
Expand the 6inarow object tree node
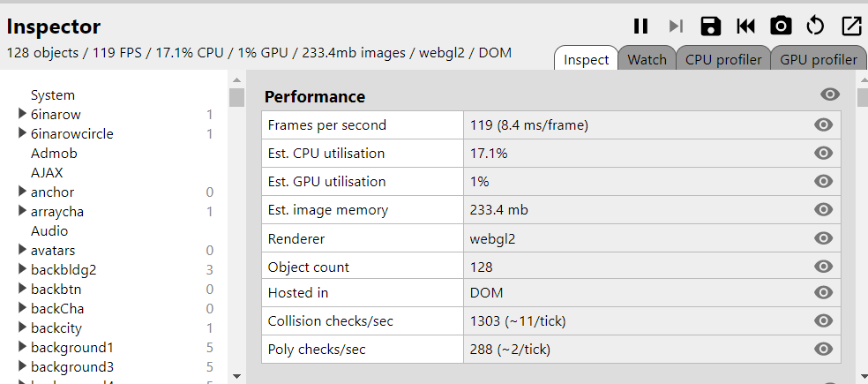click(x=22, y=114)
